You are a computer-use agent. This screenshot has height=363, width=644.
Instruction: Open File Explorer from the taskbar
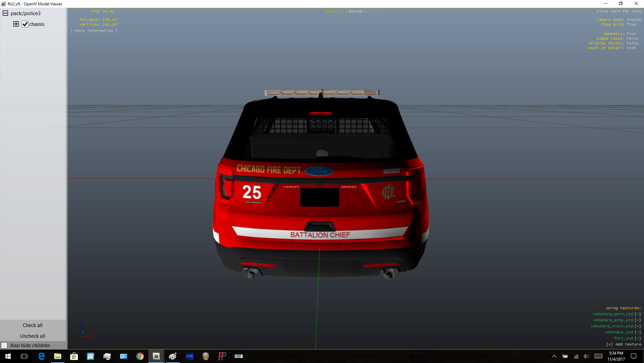tap(58, 356)
